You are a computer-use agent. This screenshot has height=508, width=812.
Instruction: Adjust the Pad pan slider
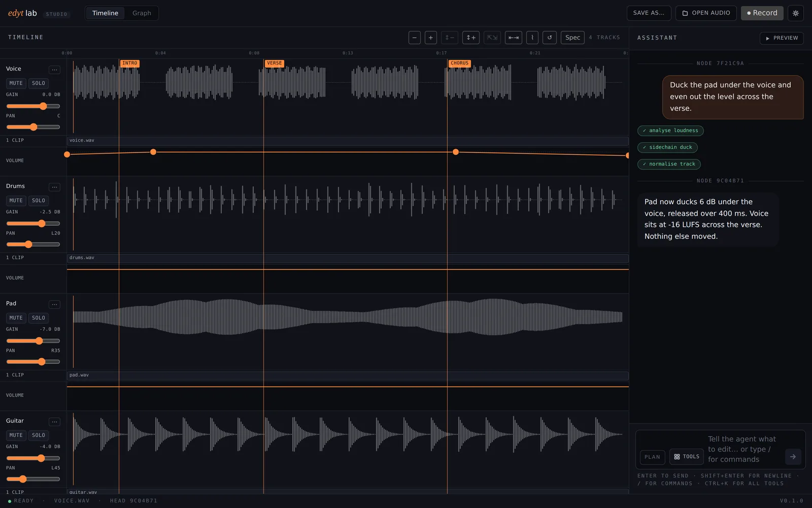(33, 362)
